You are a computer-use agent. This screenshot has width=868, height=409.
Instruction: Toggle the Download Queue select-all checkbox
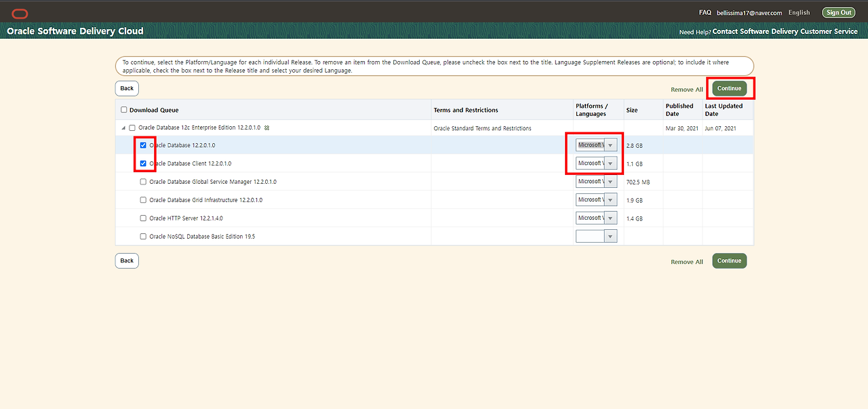123,110
